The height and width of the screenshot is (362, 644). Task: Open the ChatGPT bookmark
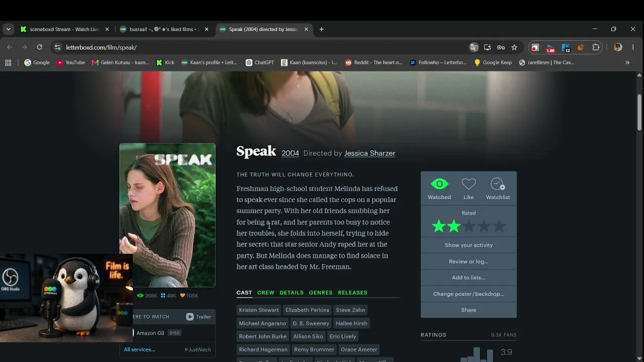tap(260, 63)
